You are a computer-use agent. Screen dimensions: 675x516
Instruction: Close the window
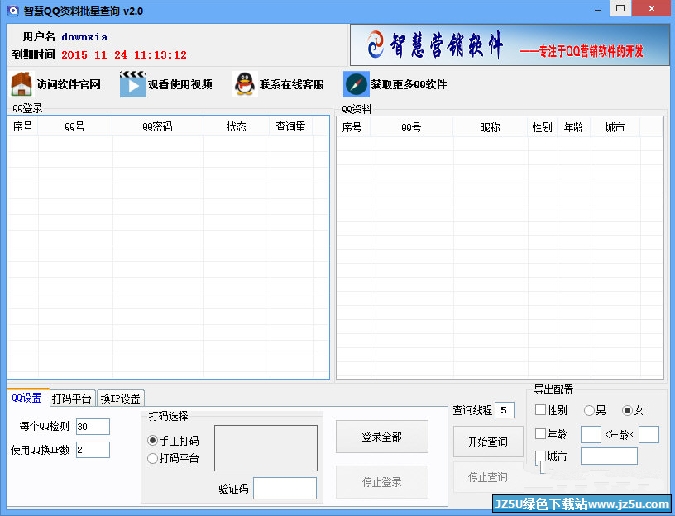click(x=652, y=9)
